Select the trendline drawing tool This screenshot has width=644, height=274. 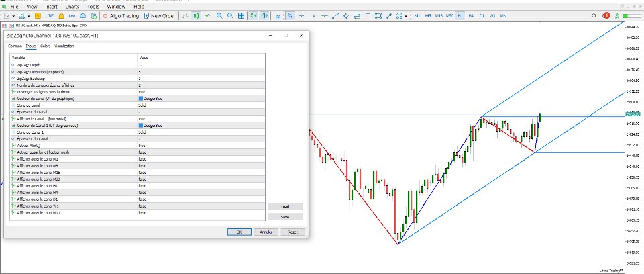coord(335,16)
